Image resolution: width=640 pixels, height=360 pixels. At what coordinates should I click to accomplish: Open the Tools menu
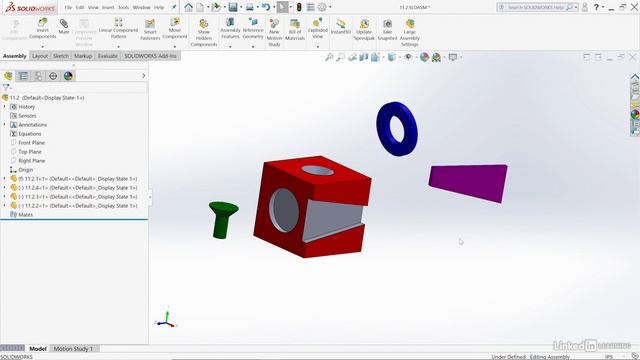124,7
